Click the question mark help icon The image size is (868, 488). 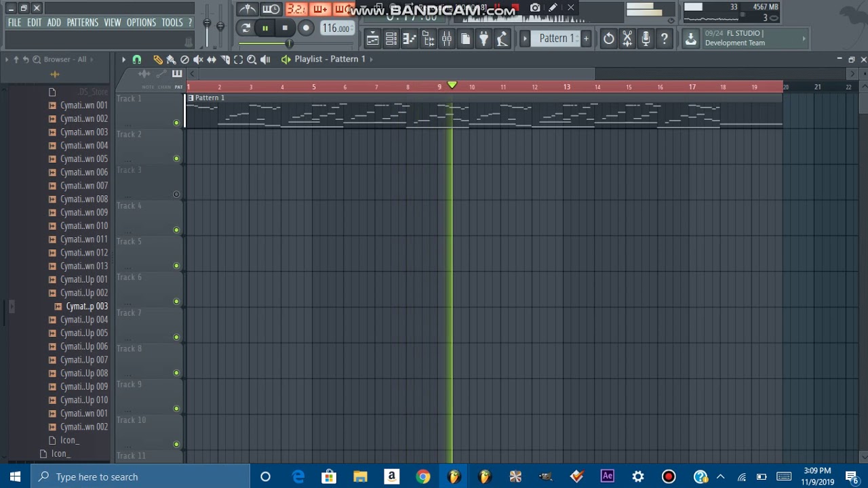664,39
